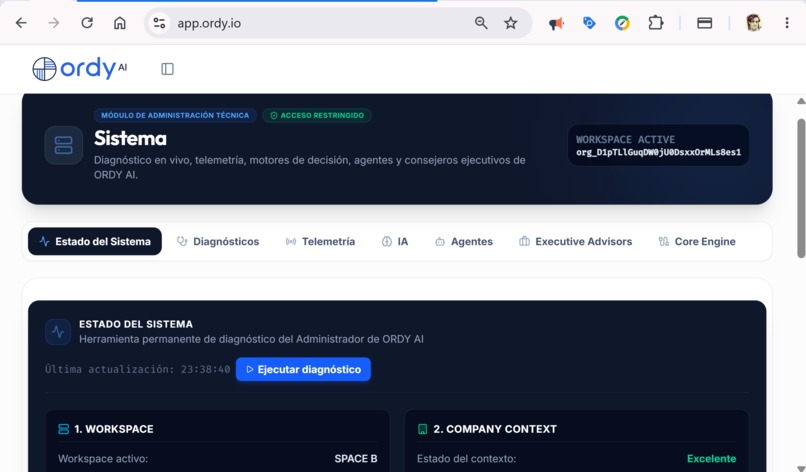The height and width of the screenshot is (472, 806).
Task: Click the Excelente context status
Action: click(711, 459)
